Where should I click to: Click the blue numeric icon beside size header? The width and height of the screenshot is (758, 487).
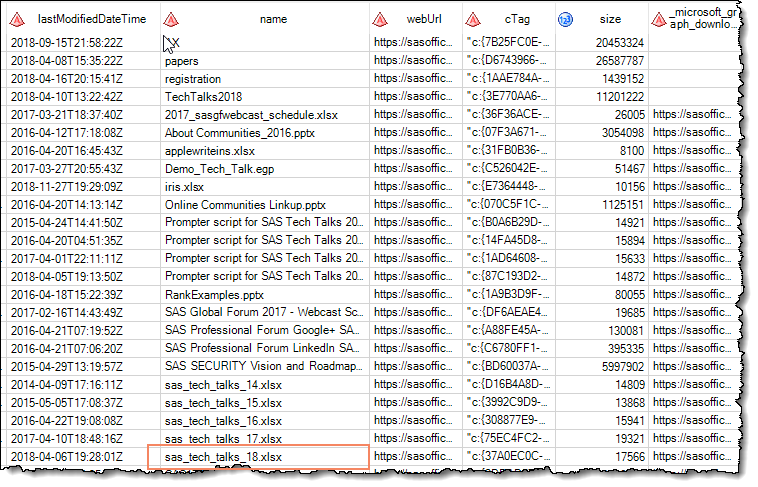[x=566, y=19]
